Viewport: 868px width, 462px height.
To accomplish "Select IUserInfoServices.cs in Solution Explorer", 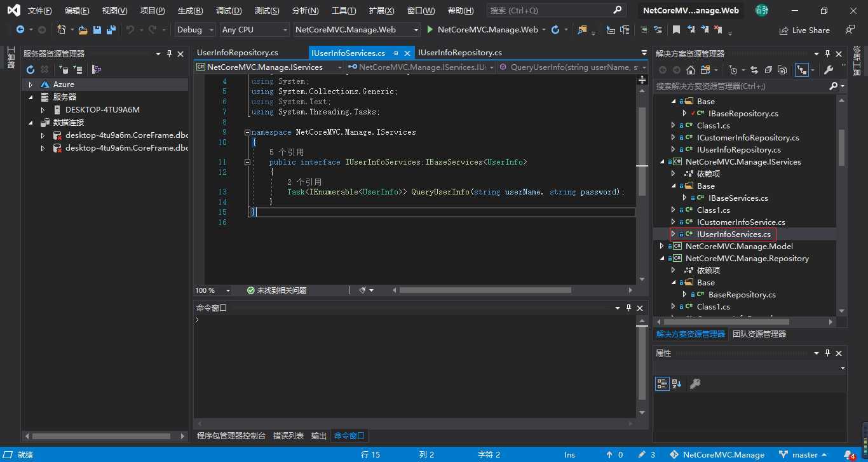I will [x=733, y=234].
